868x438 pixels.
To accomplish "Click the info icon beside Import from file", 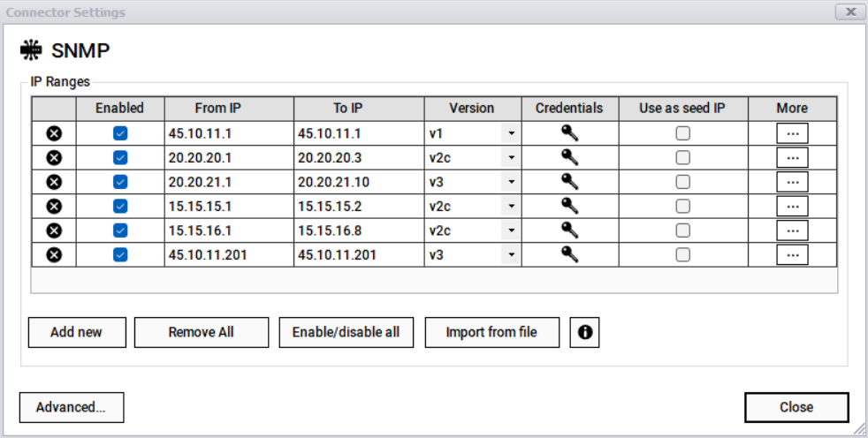I will point(584,332).
